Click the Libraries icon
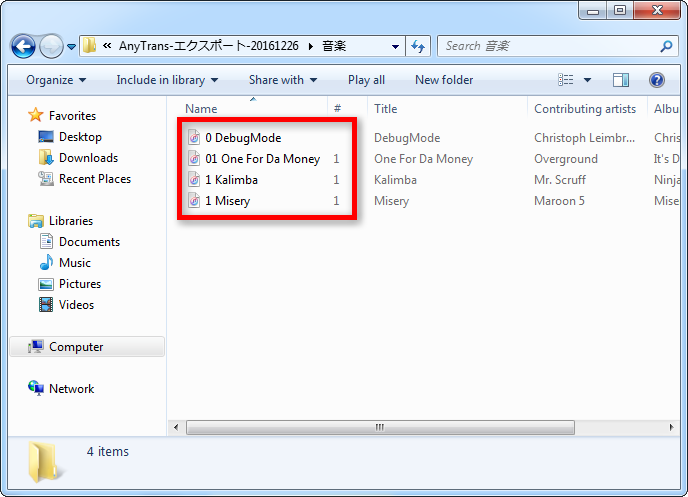This screenshot has height=497, width=688. click(x=36, y=221)
